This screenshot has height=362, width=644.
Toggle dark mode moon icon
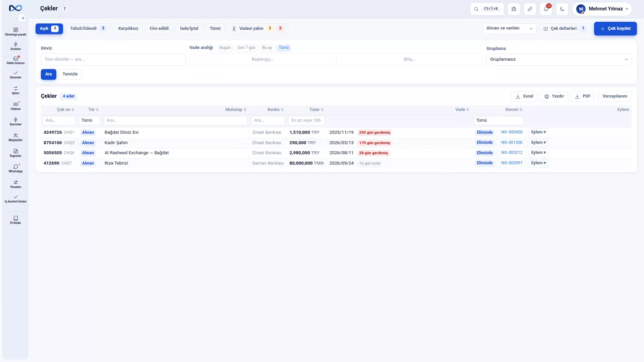click(562, 9)
